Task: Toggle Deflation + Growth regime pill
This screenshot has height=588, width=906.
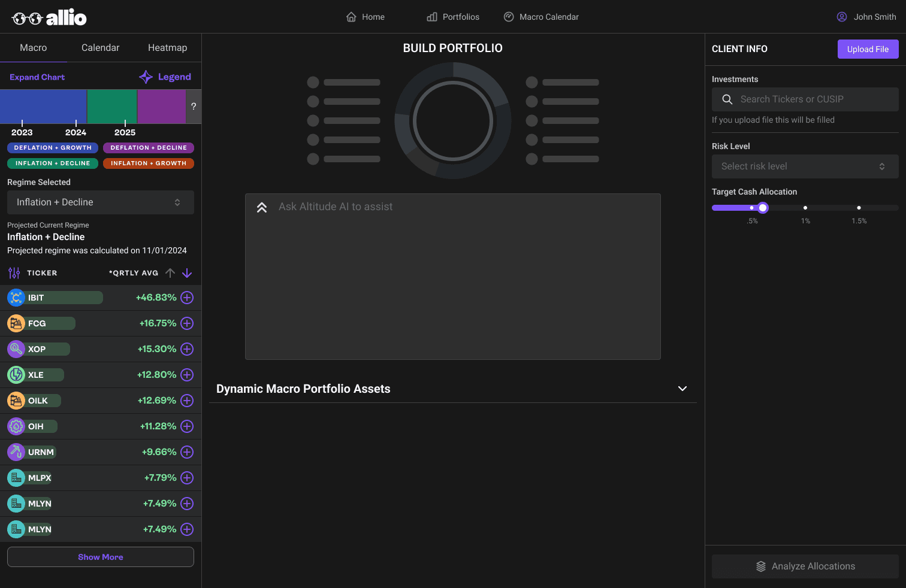Action: tap(53, 148)
